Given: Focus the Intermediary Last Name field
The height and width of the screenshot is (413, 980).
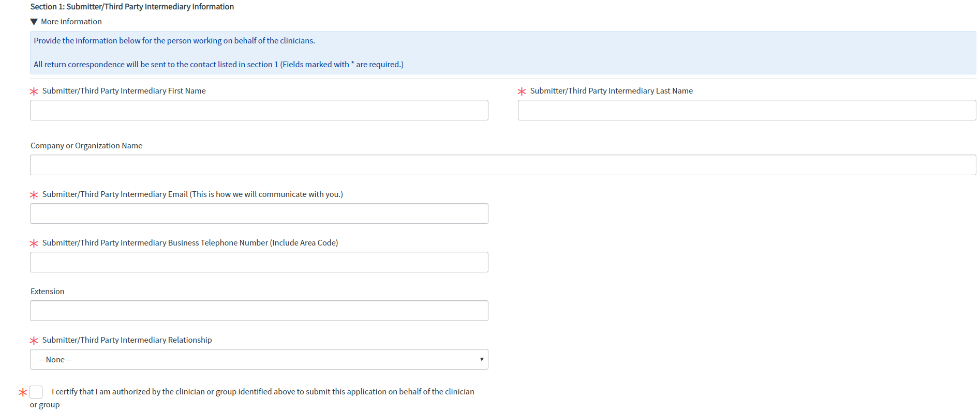Looking at the screenshot, I should click(747, 110).
